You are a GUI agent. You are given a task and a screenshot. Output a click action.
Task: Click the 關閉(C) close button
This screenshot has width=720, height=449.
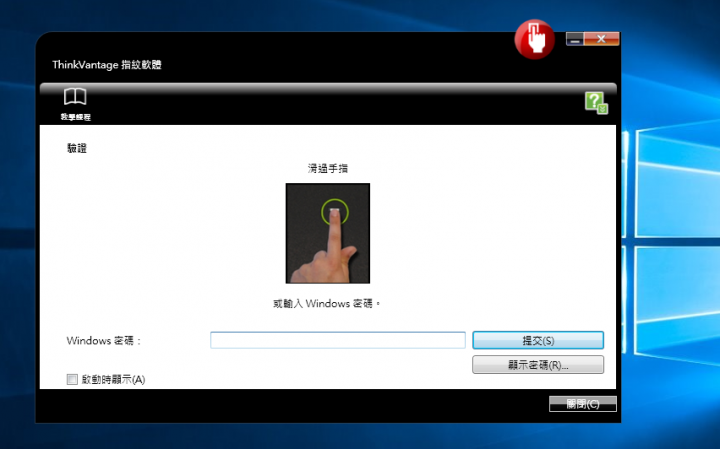583,404
